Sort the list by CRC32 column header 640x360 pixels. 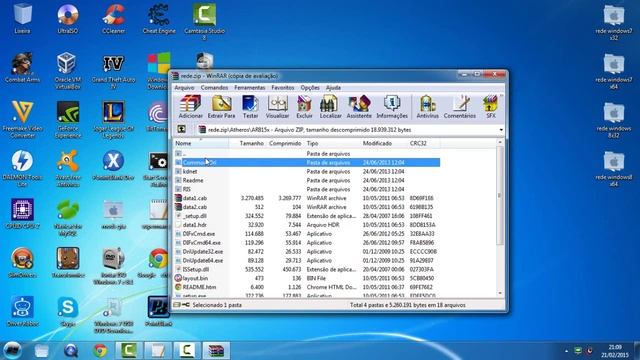[x=424, y=143]
